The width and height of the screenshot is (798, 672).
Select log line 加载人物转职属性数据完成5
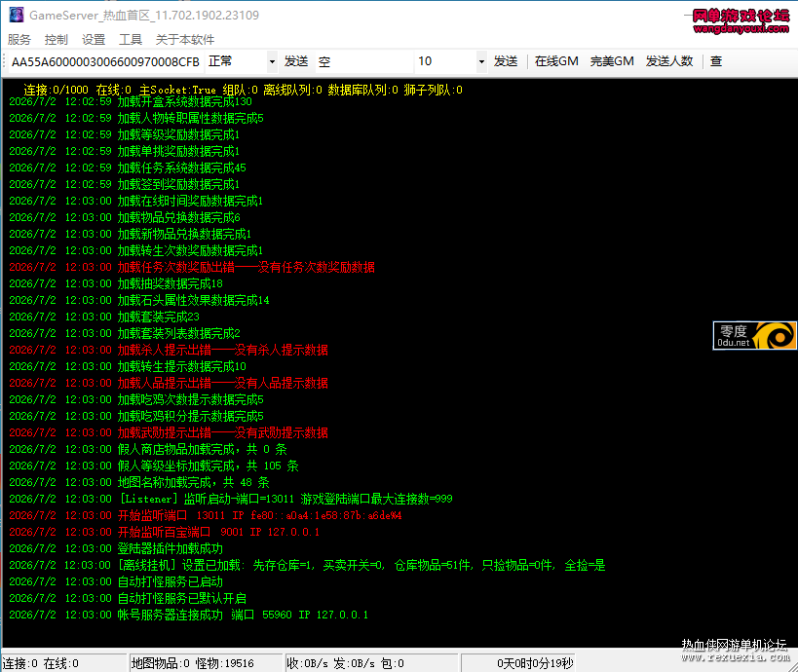pos(136,118)
